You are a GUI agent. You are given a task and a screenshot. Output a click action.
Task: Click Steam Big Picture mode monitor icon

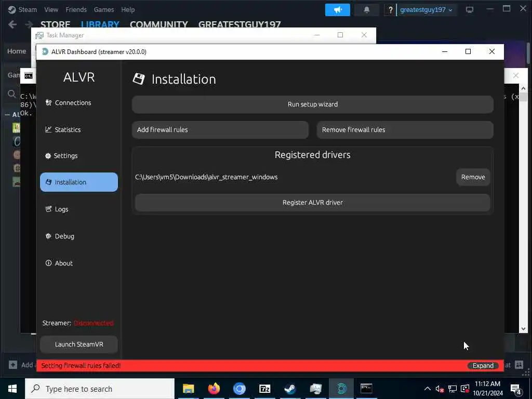coord(470,10)
